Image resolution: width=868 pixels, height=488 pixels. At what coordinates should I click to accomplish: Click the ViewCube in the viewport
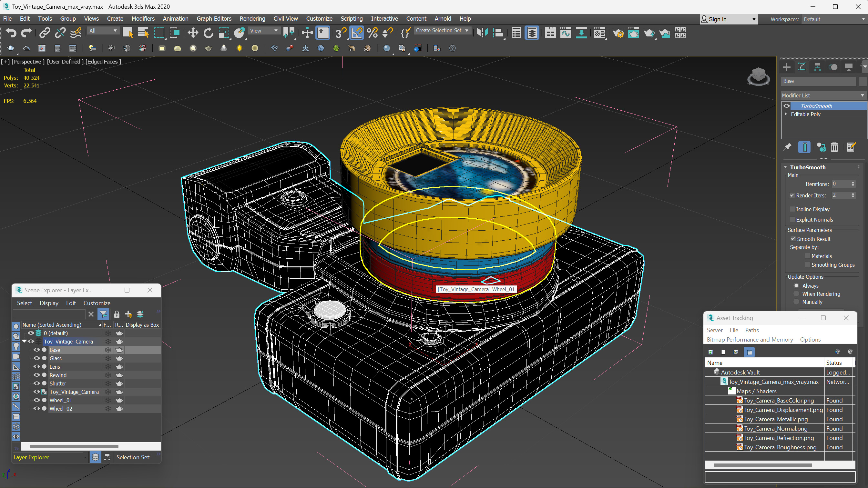pyautogui.click(x=758, y=76)
